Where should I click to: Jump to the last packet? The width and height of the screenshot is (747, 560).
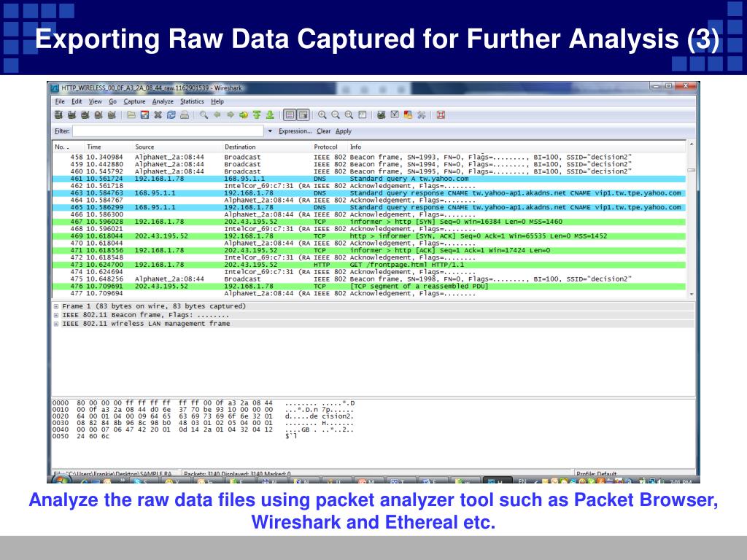270,114
